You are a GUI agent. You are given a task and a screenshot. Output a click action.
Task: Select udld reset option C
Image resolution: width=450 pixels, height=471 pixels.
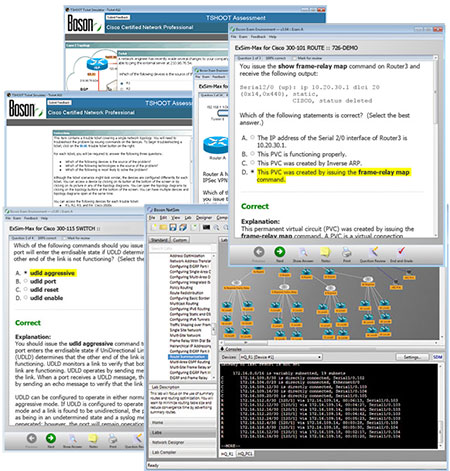click(x=26, y=289)
